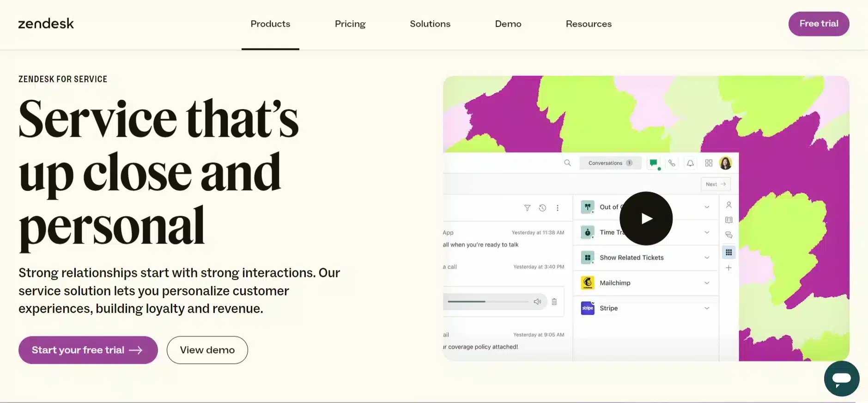Click 'when you're ready to talk' message

pyautogui.click(x=484, y=244)
